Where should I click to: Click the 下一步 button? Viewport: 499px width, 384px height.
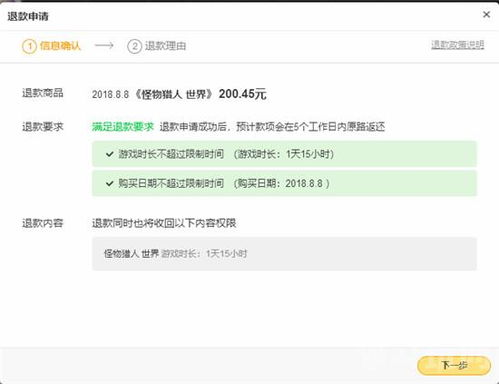454,365
